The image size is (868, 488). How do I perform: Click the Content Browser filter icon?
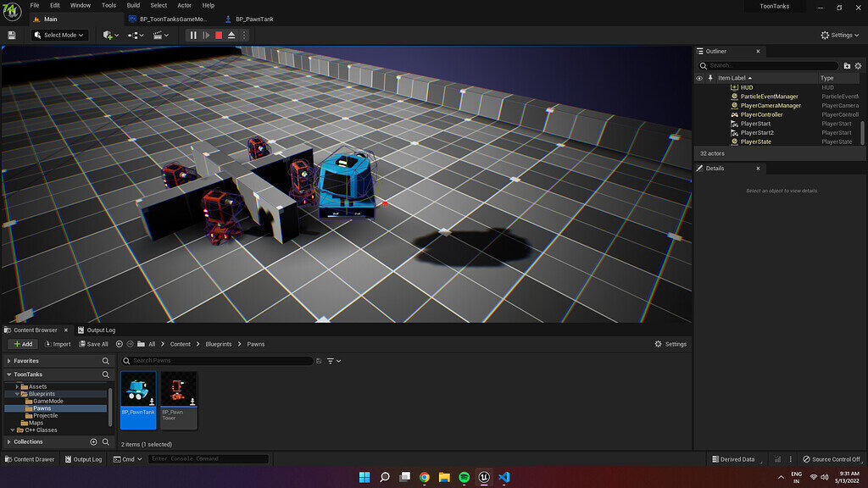coord(331,360)
